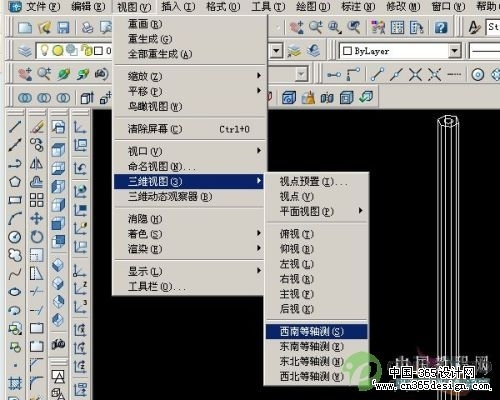Open the Help question mark icon
500x400 pixels.
point(441,27)
